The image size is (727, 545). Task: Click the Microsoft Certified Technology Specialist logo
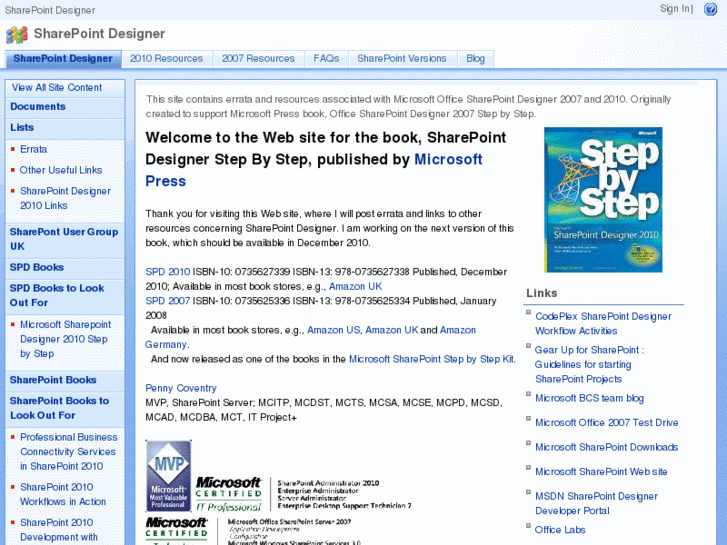pos(177,531)
